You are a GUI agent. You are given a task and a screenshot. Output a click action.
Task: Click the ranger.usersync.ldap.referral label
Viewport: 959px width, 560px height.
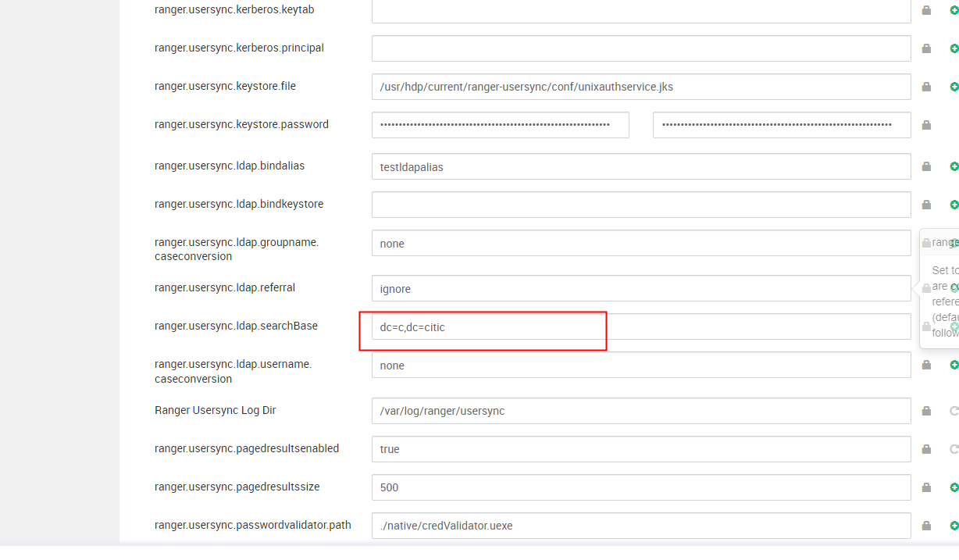pyautogui.click(x=225, y=287)
